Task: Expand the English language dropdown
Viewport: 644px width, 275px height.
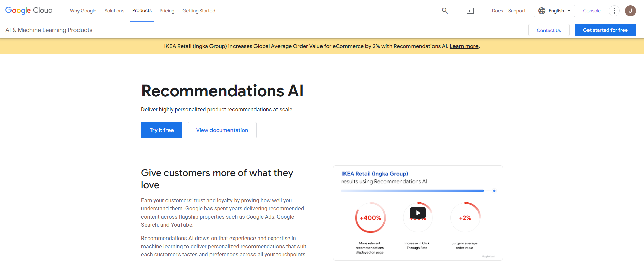Action: 554,11
